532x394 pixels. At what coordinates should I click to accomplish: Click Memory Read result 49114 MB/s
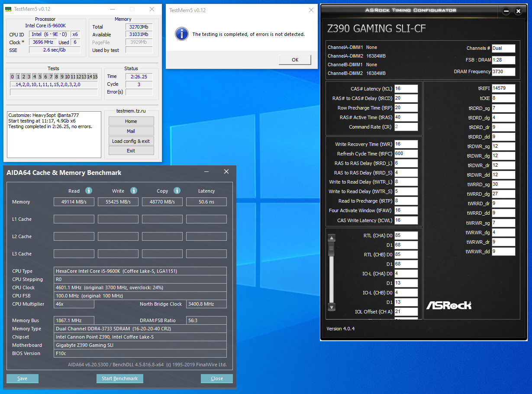tap(74, 202)
